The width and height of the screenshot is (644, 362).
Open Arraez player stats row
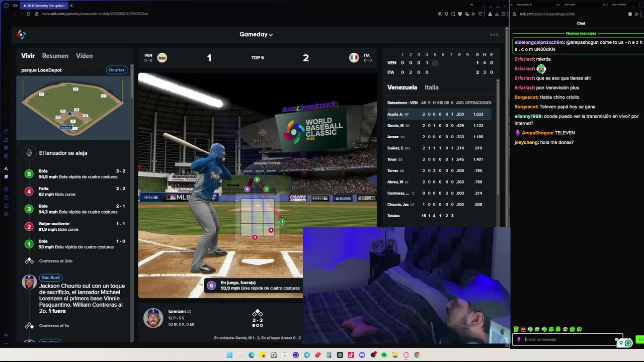click(x=439, y=137)
